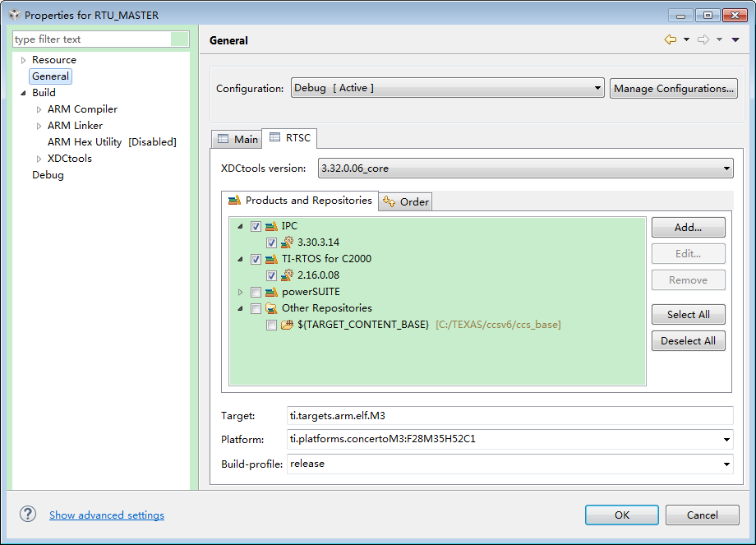Click the Target text field
Viewport: 756px width, 545px height.
click(510, 415)
